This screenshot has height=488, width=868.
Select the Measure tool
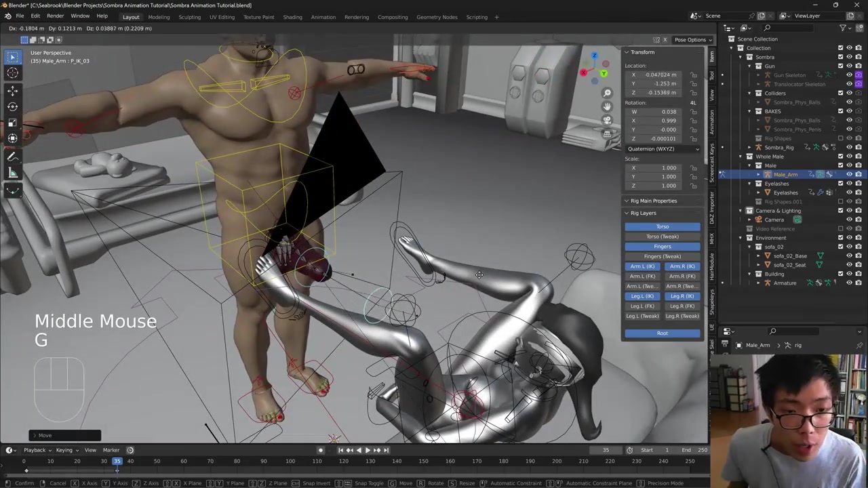point(12,173)
